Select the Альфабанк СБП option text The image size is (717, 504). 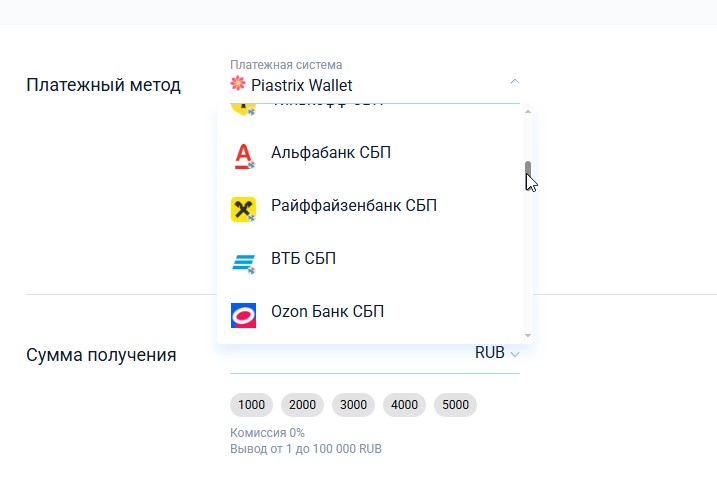[331, 153]
